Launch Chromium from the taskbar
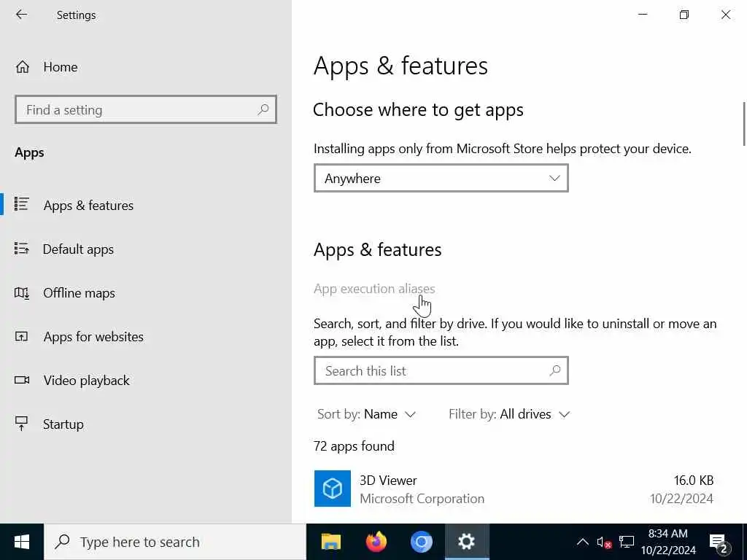This screenshot has width=747, height=560. tap(421, 542)
